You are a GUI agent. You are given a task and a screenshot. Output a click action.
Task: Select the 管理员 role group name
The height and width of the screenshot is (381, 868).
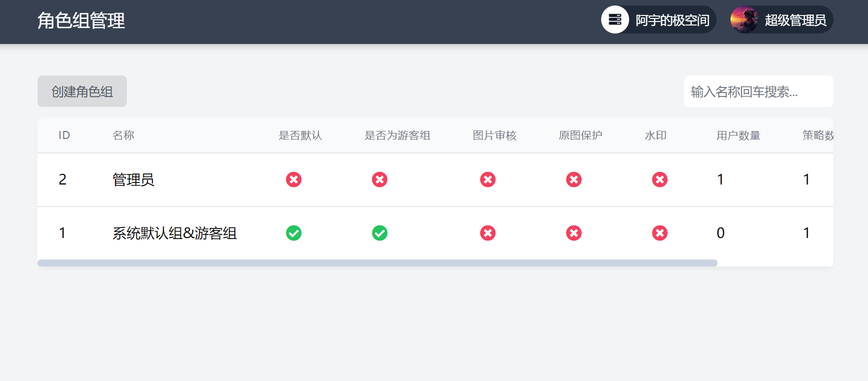click(x=133, y=179)
